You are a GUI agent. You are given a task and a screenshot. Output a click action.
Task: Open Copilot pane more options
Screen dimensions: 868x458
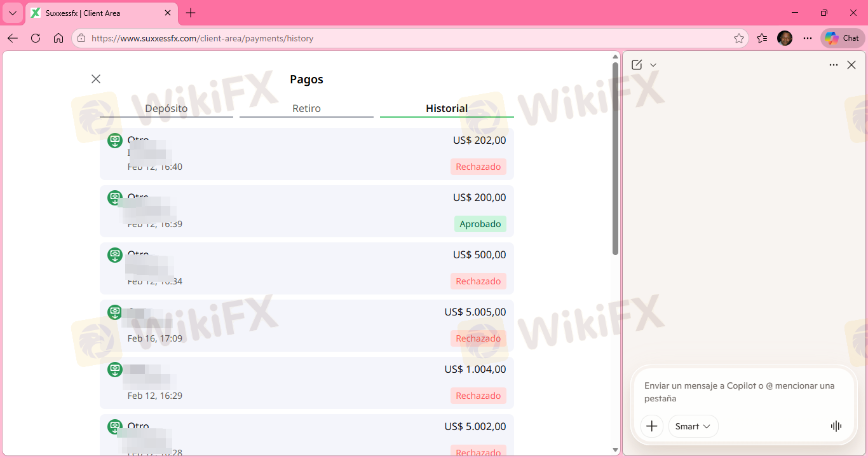tap(834, 65)
